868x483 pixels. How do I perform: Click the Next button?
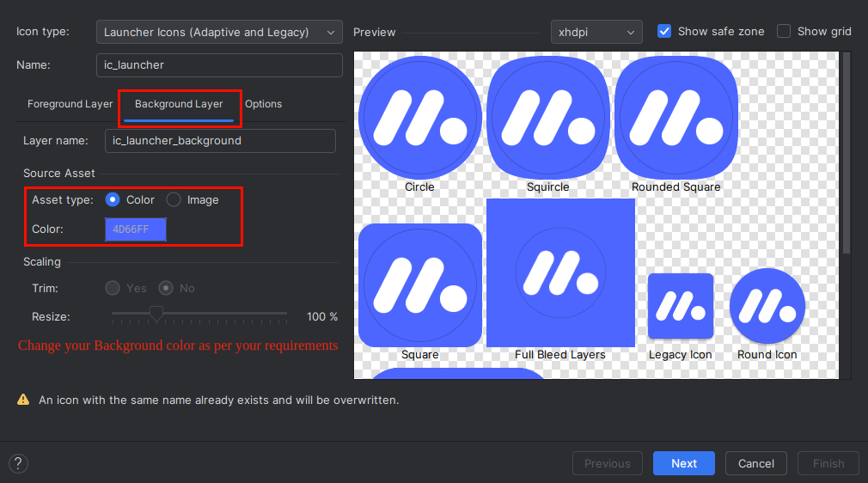(x=683, y=463)
